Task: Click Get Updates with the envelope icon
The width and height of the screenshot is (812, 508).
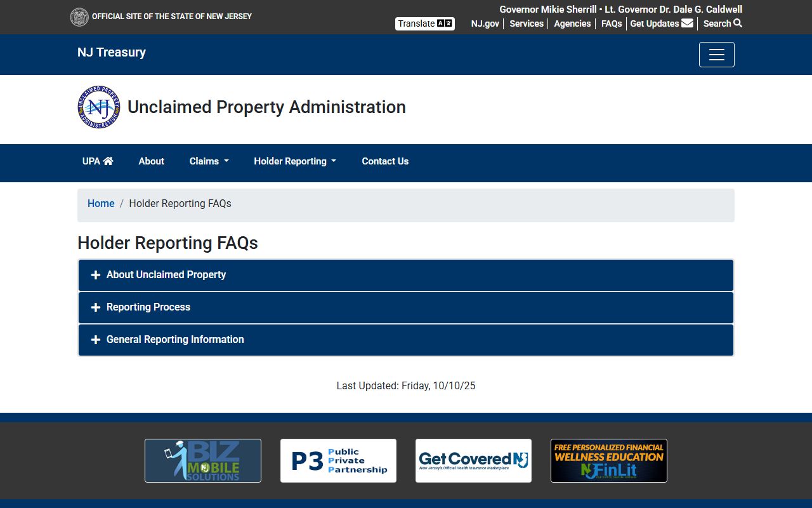Action: pos(662,23)
